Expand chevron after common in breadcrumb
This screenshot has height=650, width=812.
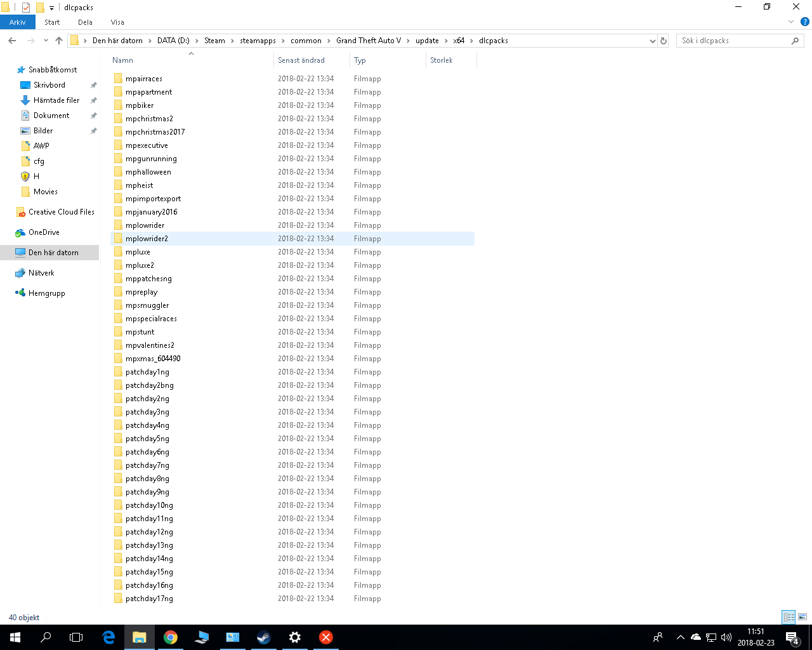click(329, 41)
